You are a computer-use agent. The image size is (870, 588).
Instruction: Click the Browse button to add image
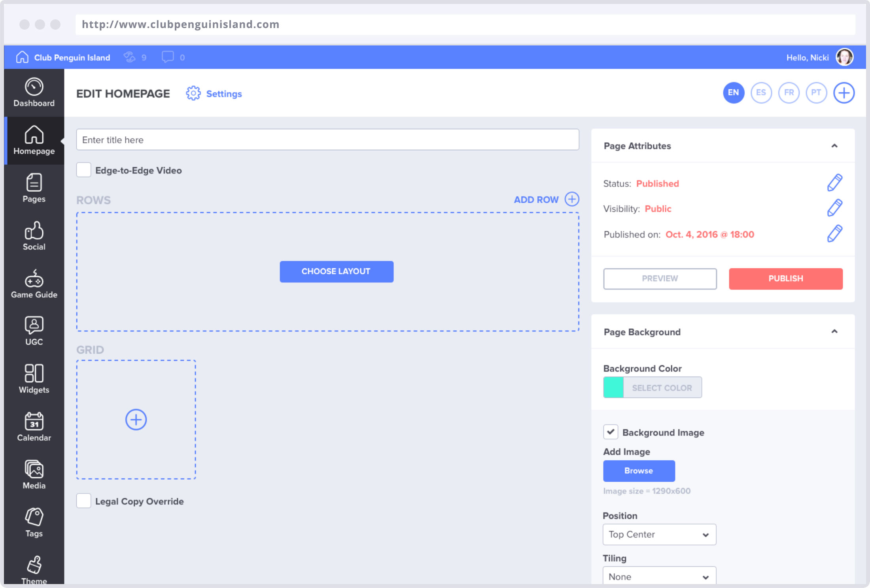(639, 471)
